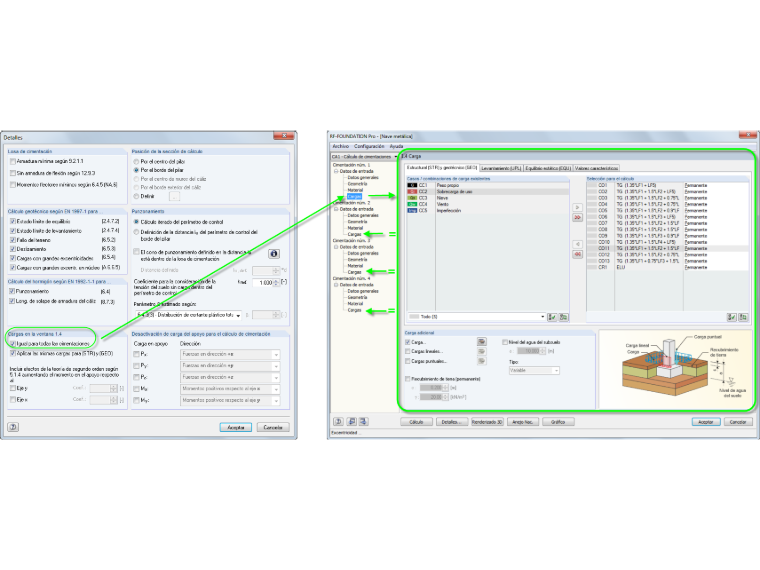
Task: Switch to Levantamiento (UPL) tab
Action: coord(501,168)
